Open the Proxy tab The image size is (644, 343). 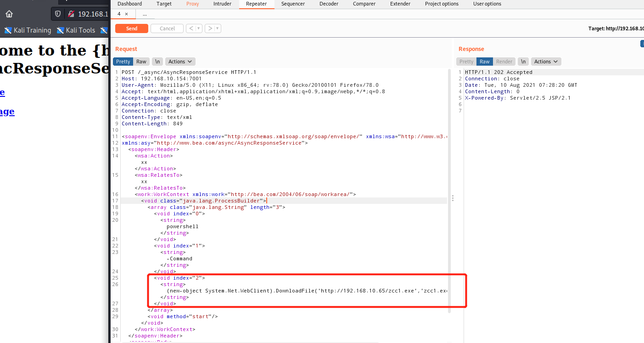coord(193,4)
